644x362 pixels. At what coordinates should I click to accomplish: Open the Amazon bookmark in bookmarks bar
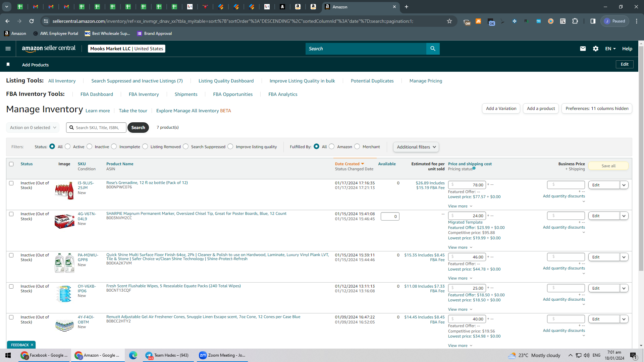15,34
